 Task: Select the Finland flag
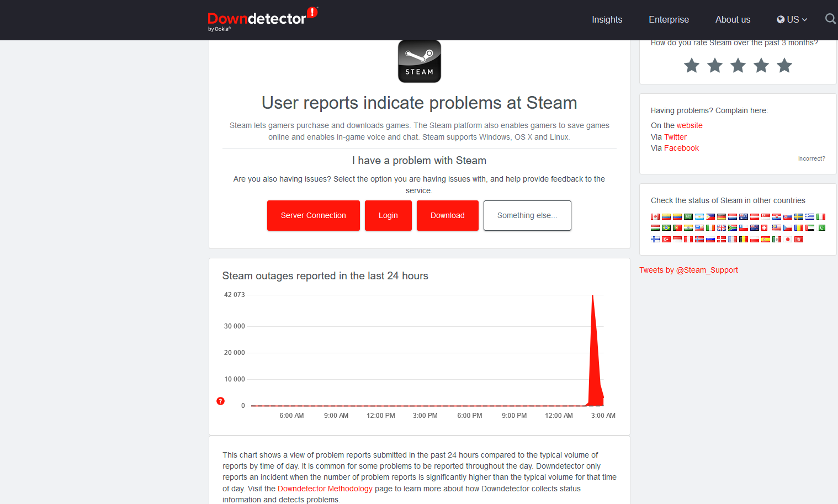pyautogui.click(x=655, y=239)
